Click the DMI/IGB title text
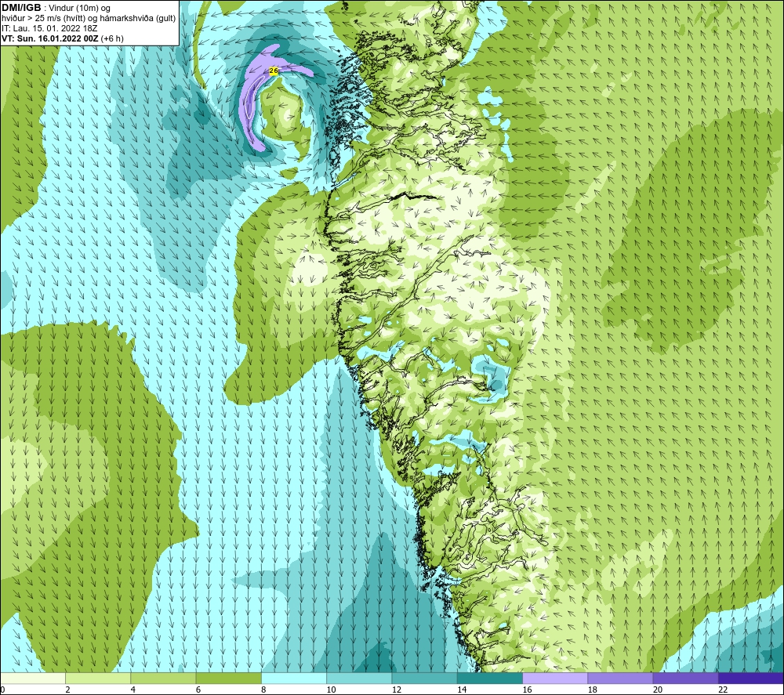 pos(21,8)
